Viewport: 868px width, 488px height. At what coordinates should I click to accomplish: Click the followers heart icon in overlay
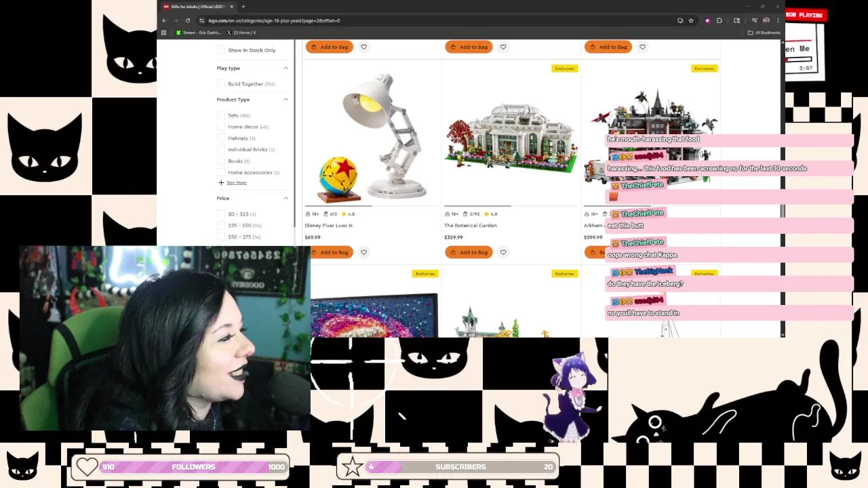click(x=87, y=466)
